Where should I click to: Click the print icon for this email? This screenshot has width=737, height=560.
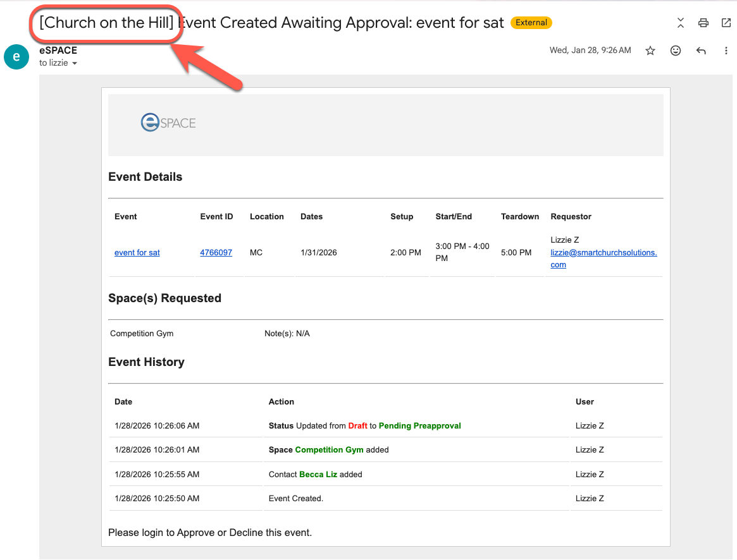[x=703, y=23]
